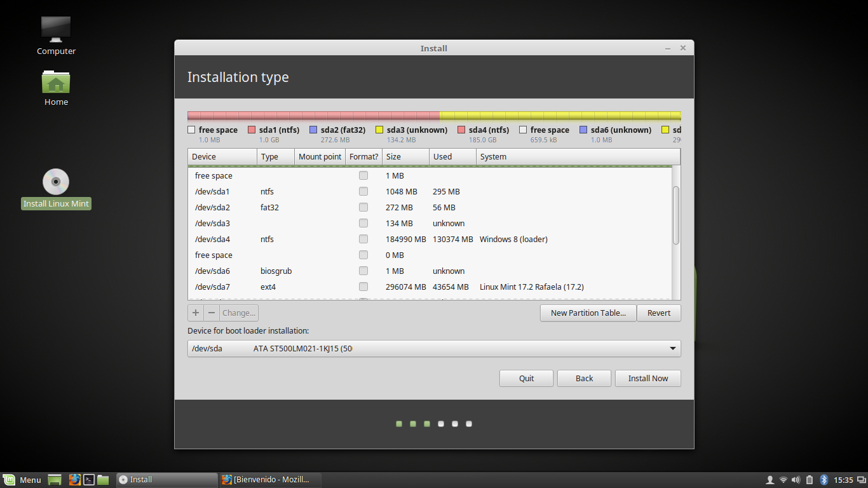The image size is (868, 488).
Task: Open the Wi-Fi network tray icon
Action: click(x=783, y=480)
